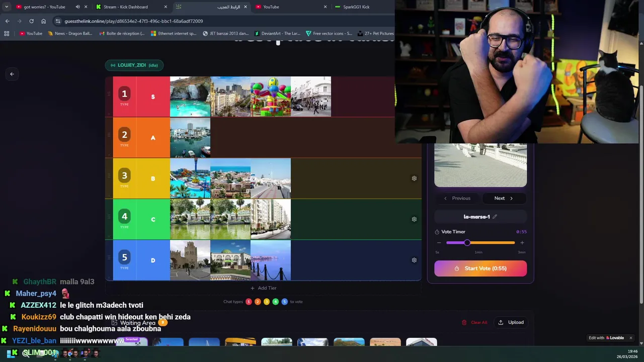Screen dimensions: 644x362
Task: Switch to Stream - Kick Dashboard tab
Action: pyautogui.click(x=126, y=7)
